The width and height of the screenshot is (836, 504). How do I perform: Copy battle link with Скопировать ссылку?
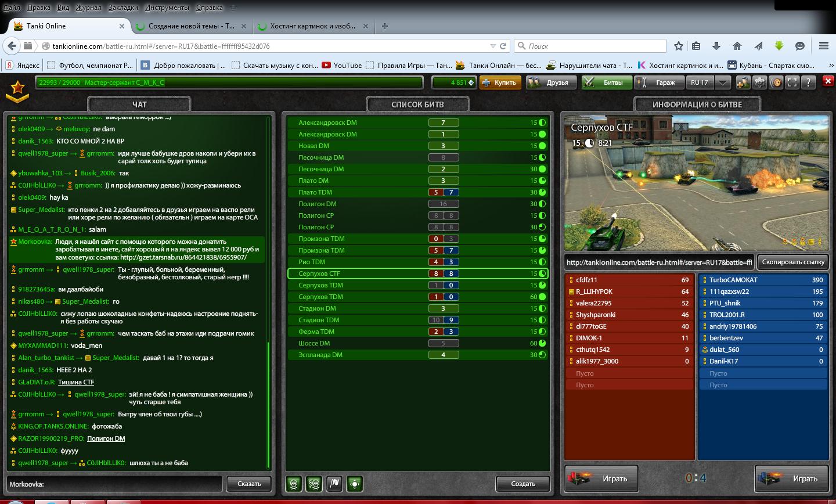click(x=793, y=262)
